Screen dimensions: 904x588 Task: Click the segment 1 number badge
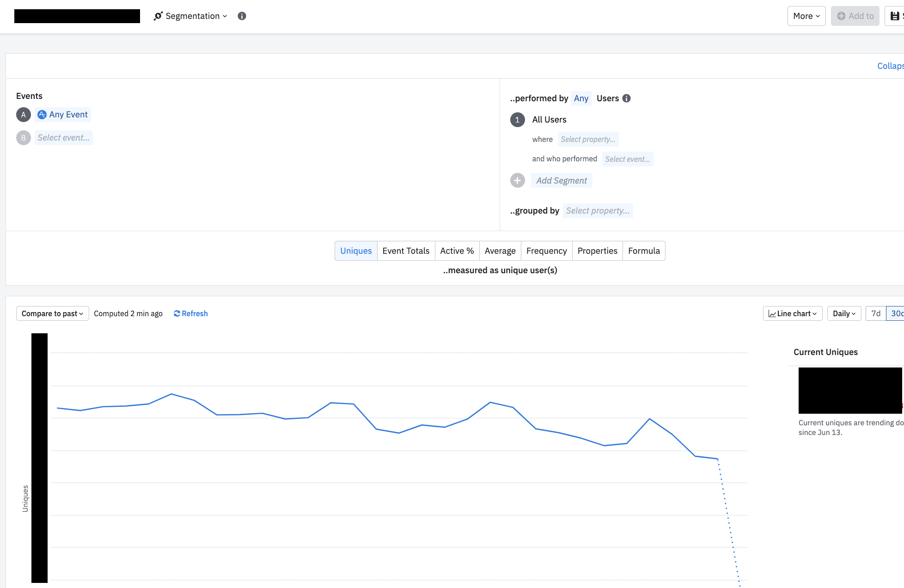(517, 120)
